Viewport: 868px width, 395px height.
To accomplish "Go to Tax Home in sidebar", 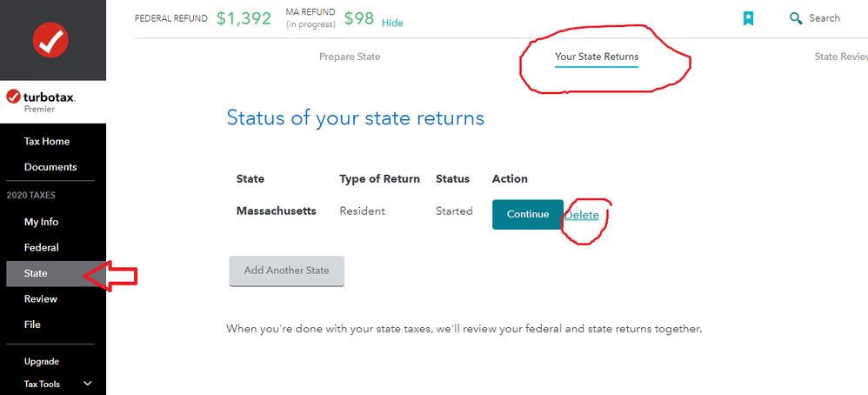I will [47, 141].
